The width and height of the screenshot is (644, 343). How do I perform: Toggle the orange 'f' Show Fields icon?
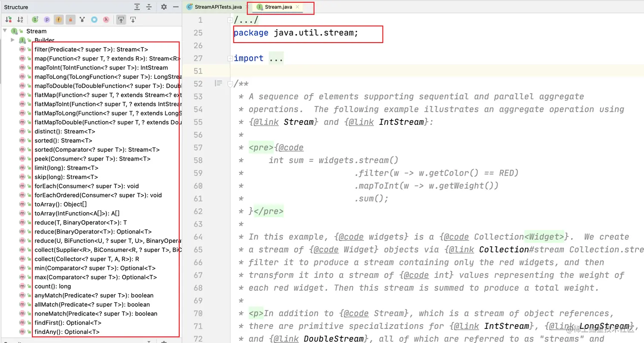59,20
